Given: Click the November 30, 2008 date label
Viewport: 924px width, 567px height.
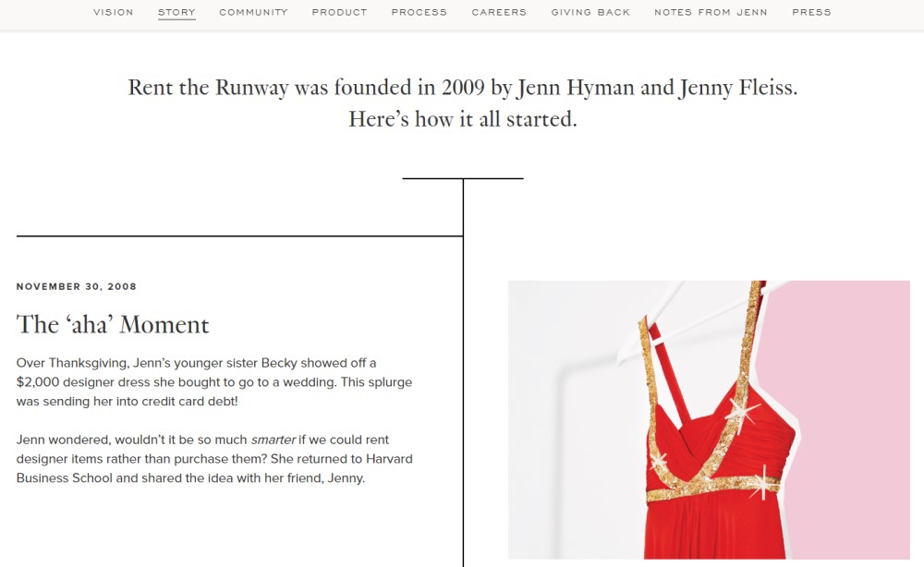Looking at the screenshot, I should pos(77,286).
